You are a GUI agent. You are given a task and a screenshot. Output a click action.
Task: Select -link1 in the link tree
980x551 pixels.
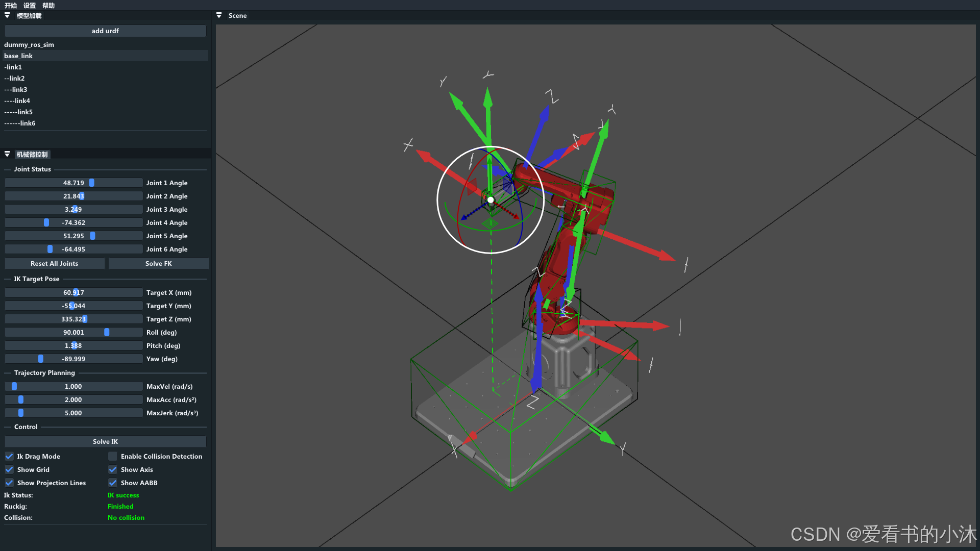point(106,67)
